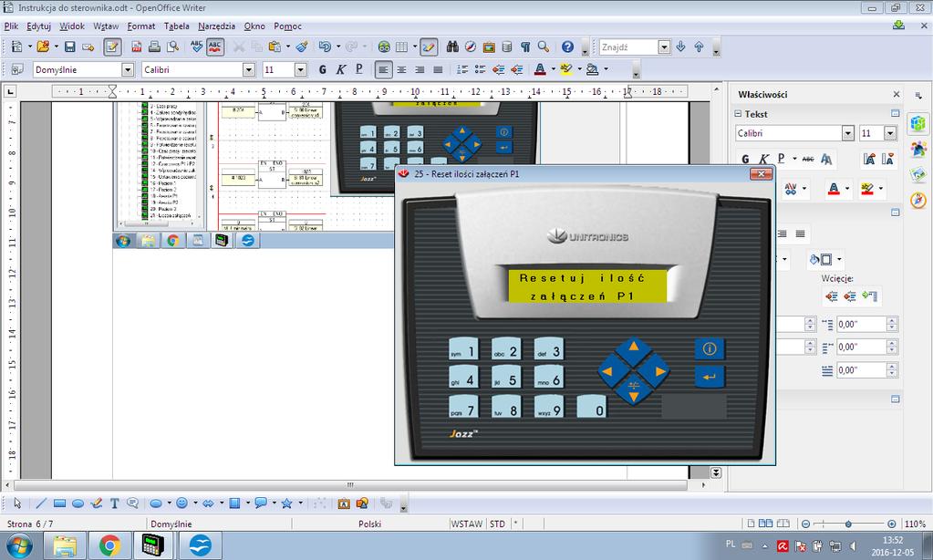Open the font size dropdown in the toolbar
Viewport: 933px width, 560px height.
pyautogui.click(x=300, y=69)
